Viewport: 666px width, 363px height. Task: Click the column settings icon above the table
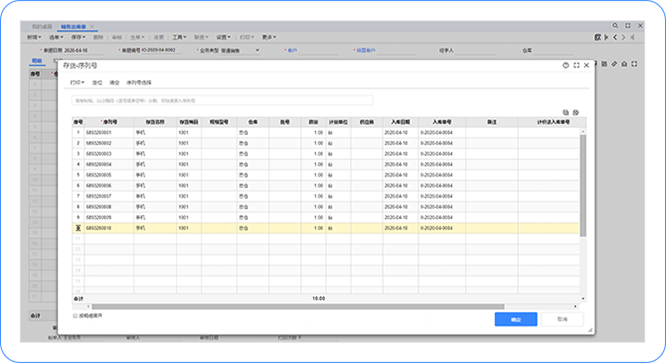pyautogui.click(x=576, y=113)
